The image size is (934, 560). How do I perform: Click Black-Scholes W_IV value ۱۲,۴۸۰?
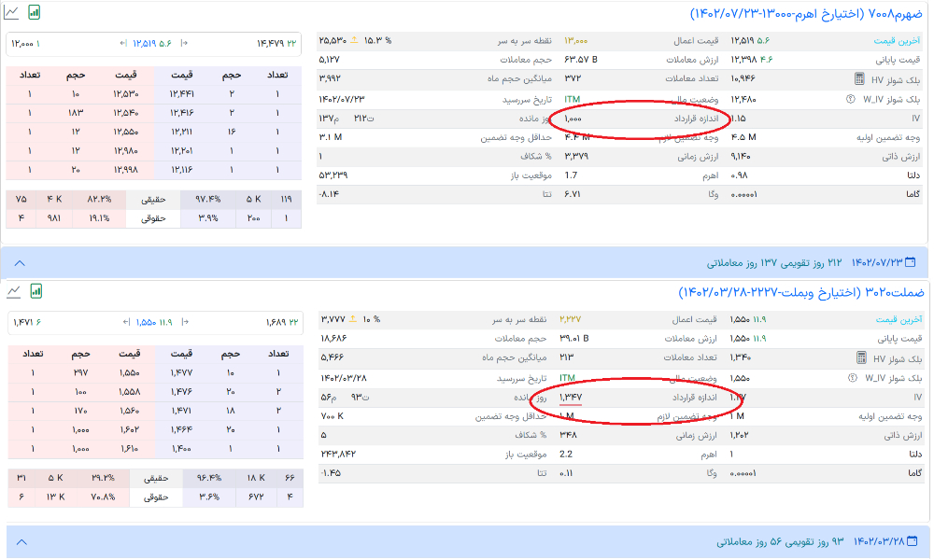coord(743,99)
